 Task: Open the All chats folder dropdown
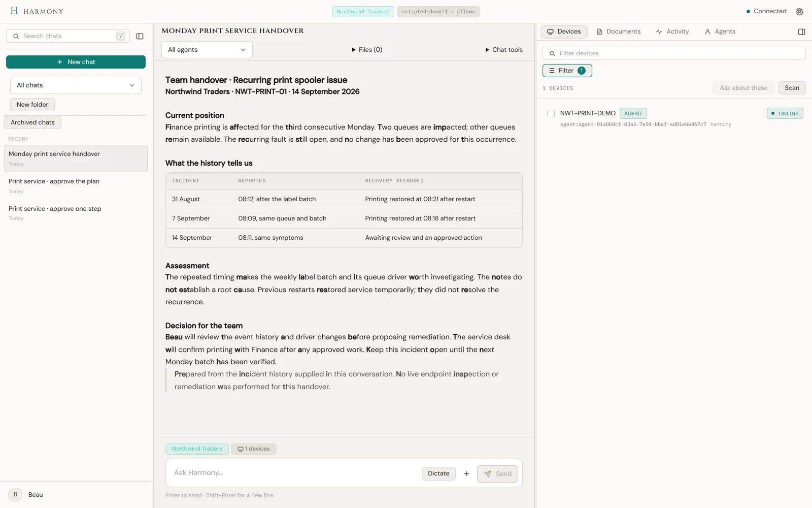(x=76, y=85)
